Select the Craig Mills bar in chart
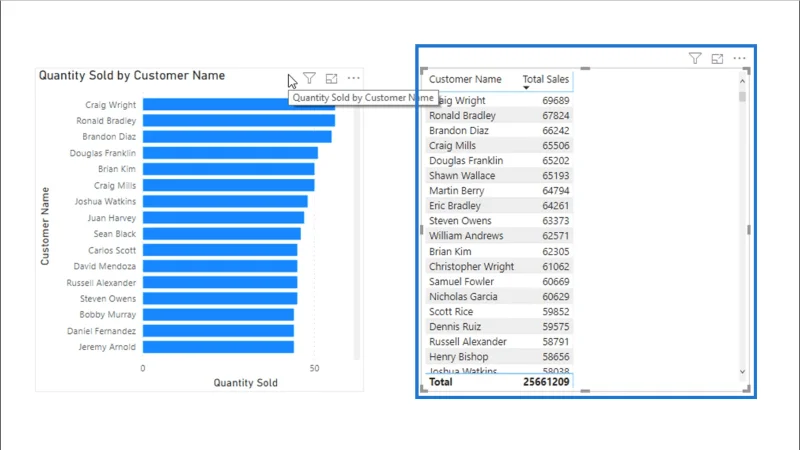The height and width of the screenshot is (450, 800). coord(229,185)
